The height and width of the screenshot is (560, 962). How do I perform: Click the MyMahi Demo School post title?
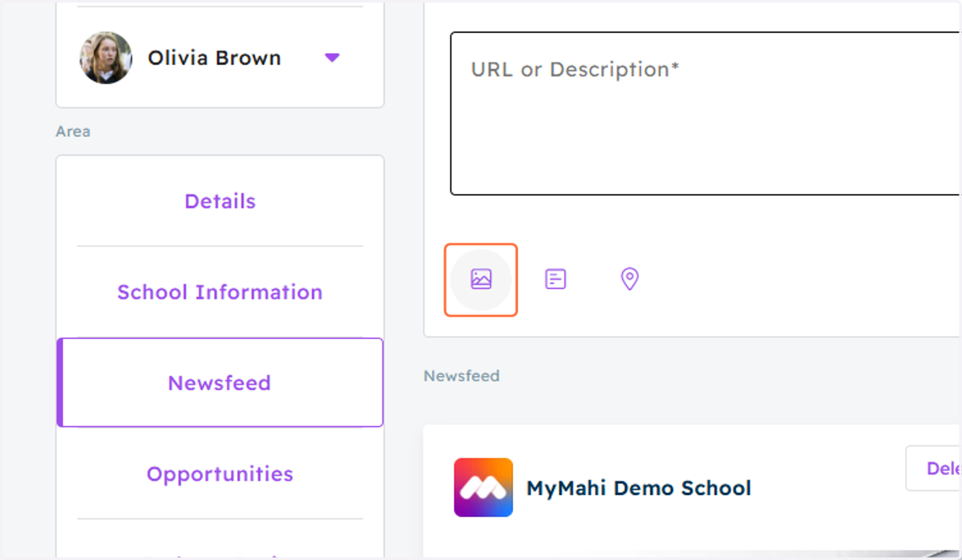point(639,488)
